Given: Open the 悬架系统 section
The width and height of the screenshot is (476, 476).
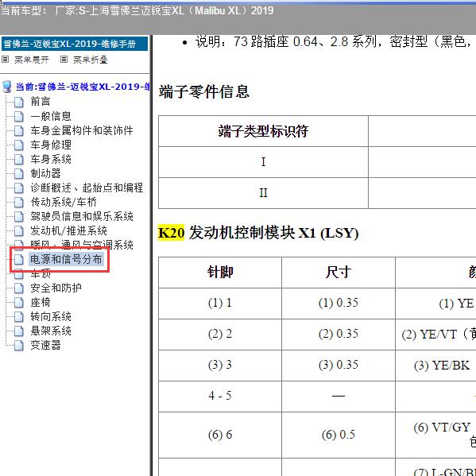Looking at the screenshot, I should [51, 331].
